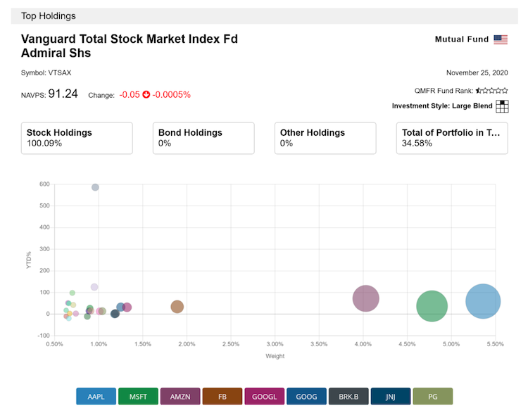
Task: Select the brown bubble near 1.90% weight
Action: pos(177,307)
